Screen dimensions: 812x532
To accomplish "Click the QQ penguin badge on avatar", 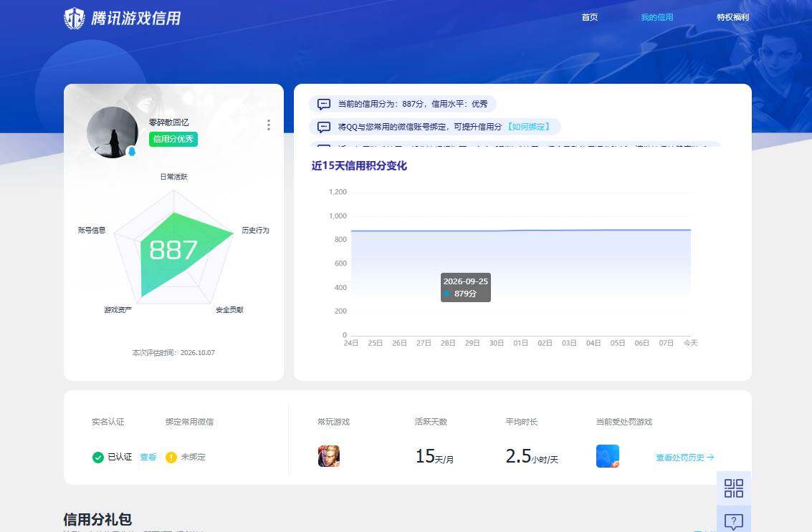I will click(132, 151).
